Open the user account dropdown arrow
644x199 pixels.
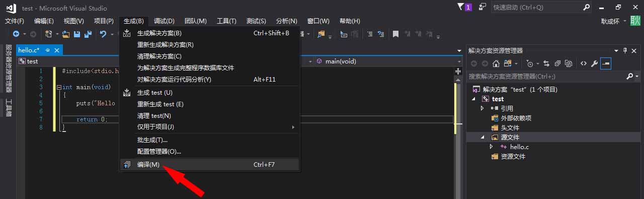coord(625,21)
